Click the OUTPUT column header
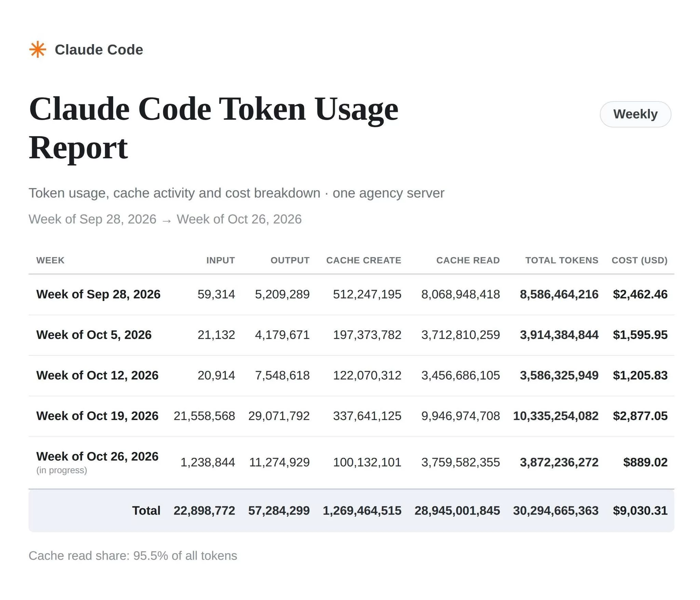This screenshot has width=700, height=600. [x=290, y=260]
